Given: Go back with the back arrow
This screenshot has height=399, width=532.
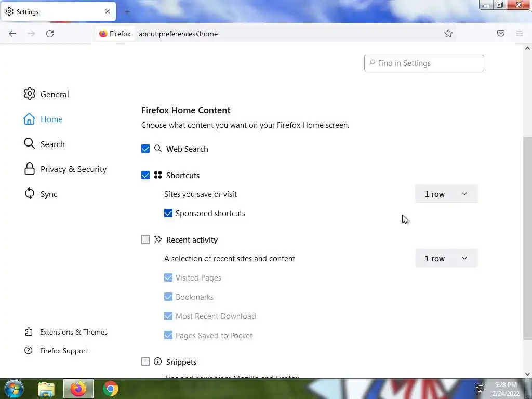Looking at the screenshot, I should tap(12, 34).
